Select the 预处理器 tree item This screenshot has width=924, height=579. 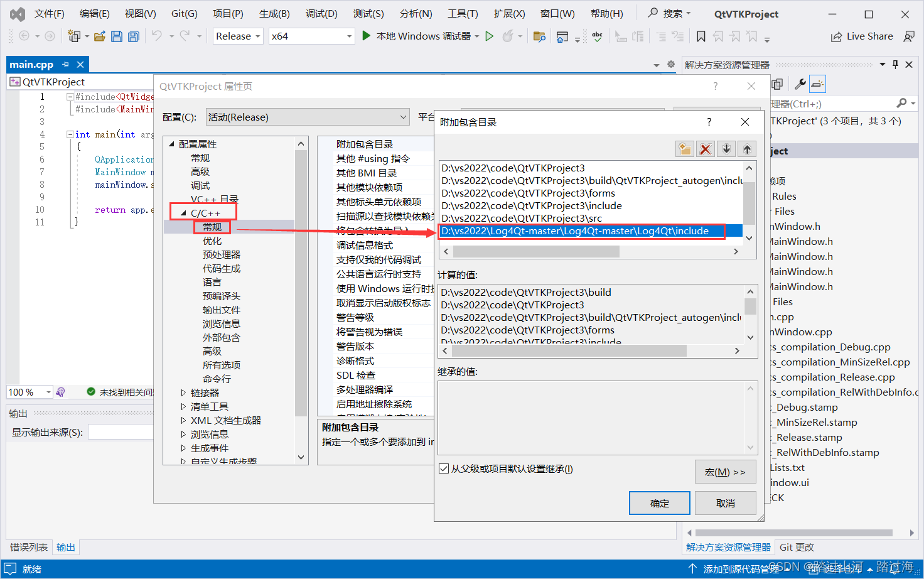tap(221, 254)
